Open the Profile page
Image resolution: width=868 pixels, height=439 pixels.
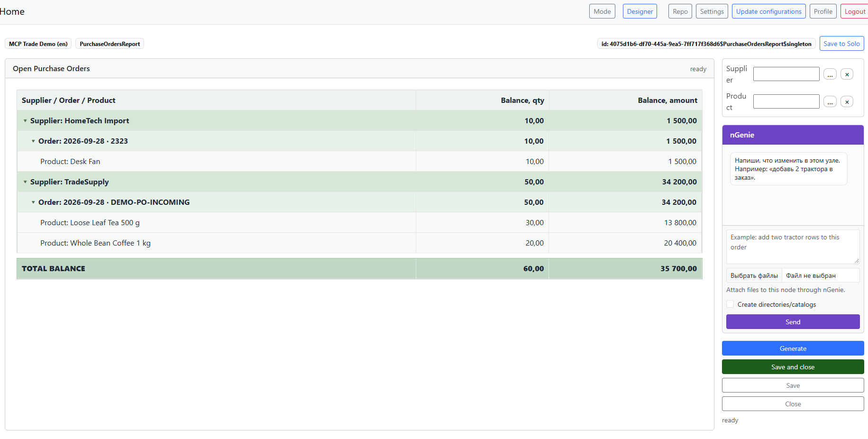click(x=823, y=11)
